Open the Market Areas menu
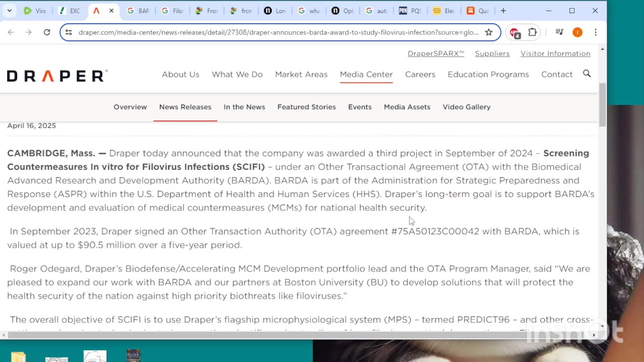Viewport: 644px width, 362px height. [x=301, y=74]
